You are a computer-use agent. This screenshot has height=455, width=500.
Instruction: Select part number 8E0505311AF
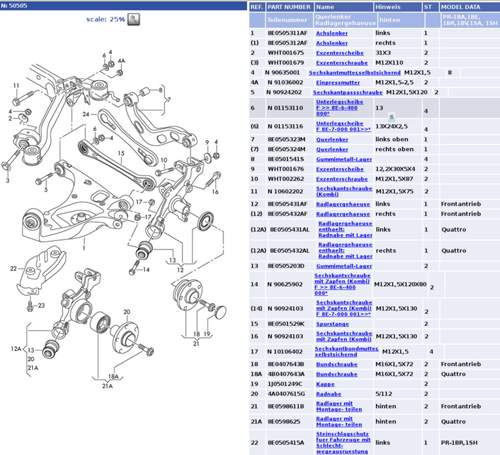pos(287,33)
